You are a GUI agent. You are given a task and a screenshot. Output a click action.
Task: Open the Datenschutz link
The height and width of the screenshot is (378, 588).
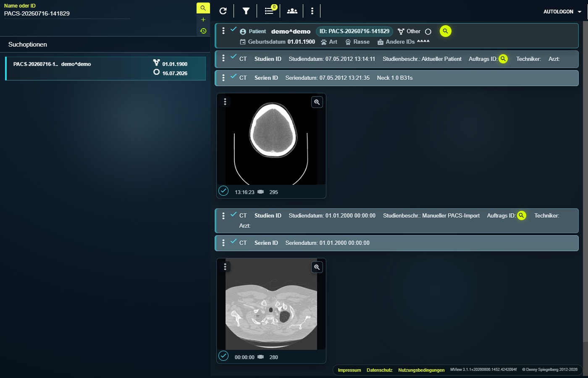[380, 370]
